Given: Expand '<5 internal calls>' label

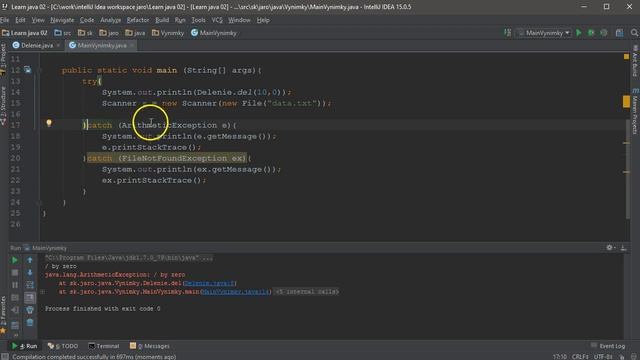Looking at the screenshot, I should point(306,291).
